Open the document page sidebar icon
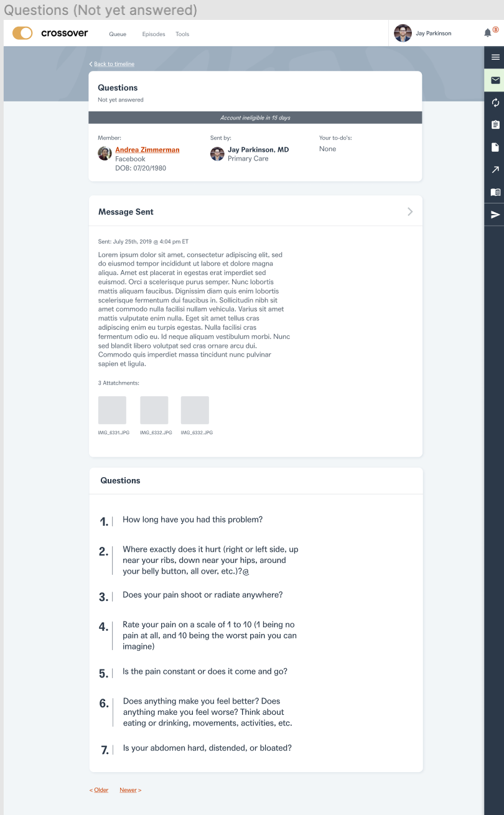504x815 pixels. coord(495,147)
